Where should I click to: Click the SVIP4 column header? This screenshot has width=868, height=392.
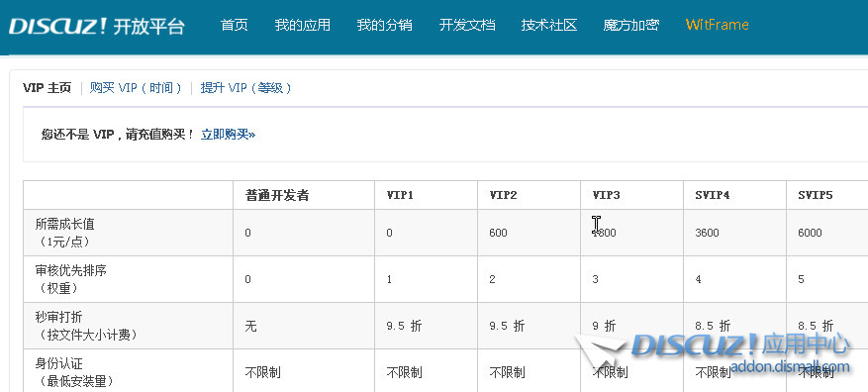pos(713,195)
